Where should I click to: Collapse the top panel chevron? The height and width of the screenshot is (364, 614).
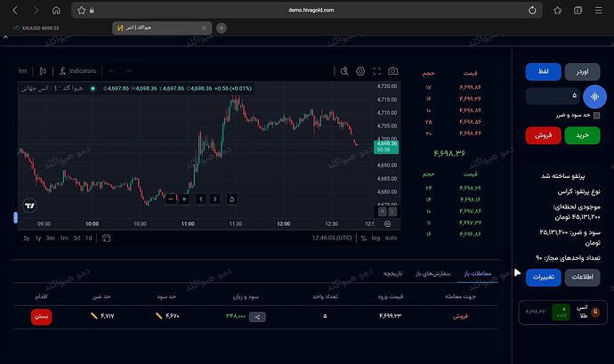(x=5, y=36)
